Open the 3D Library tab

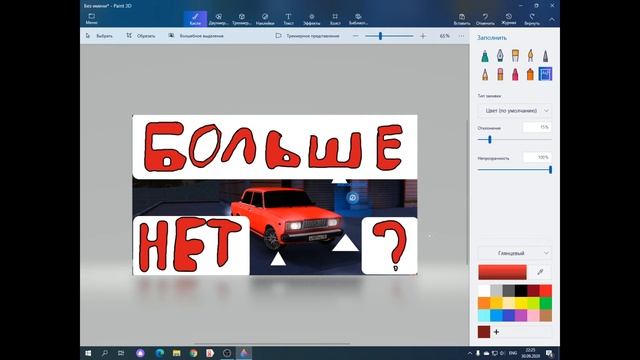pyautogui.click(x=358, y=19)
